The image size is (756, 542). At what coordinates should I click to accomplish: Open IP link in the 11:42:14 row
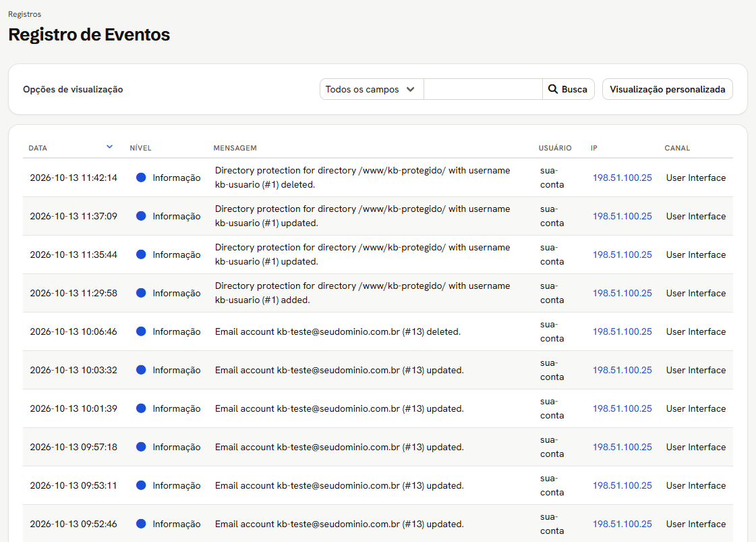[622, 178]
